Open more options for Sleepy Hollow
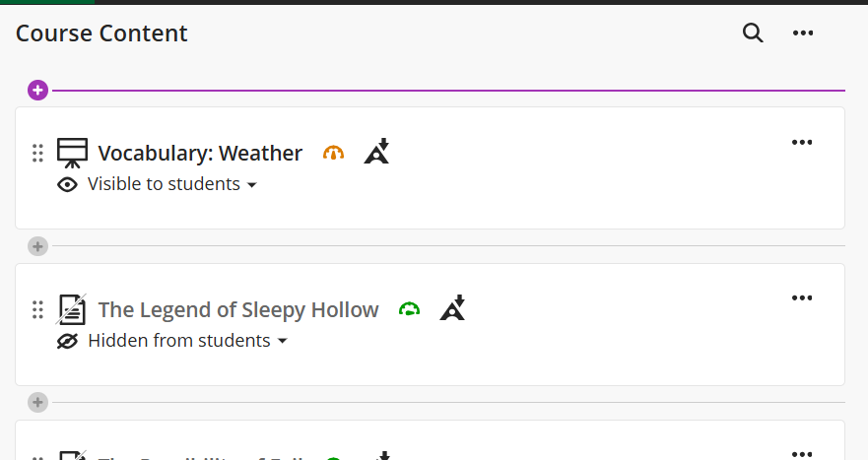This screenshot has height=460, width=868. pos(802,297)
